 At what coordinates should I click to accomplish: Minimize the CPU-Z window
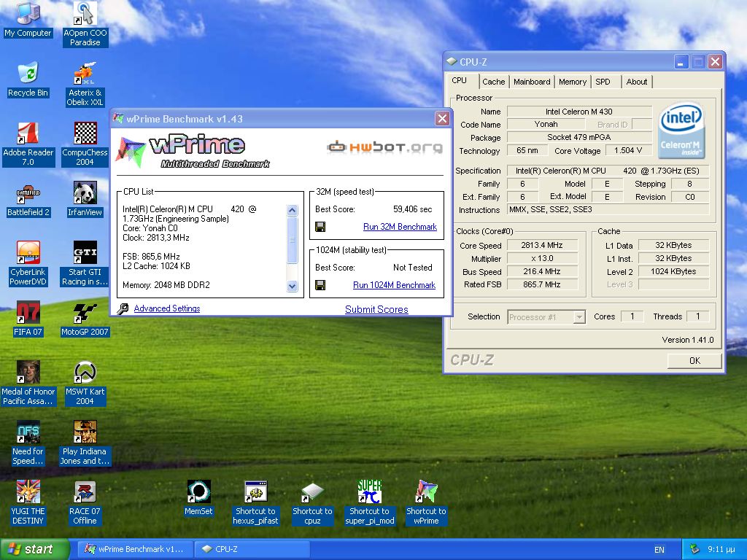[x=681, y=62]
